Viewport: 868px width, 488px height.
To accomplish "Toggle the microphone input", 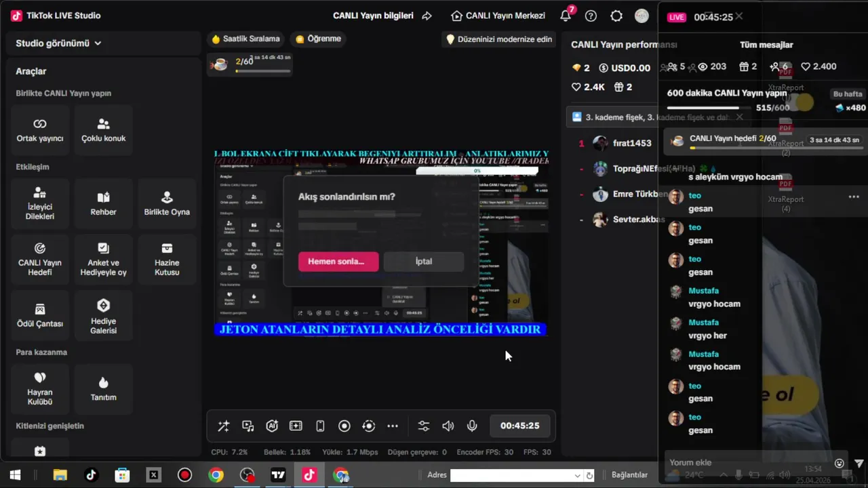I will pyautogui.click(x=472, y=426).
